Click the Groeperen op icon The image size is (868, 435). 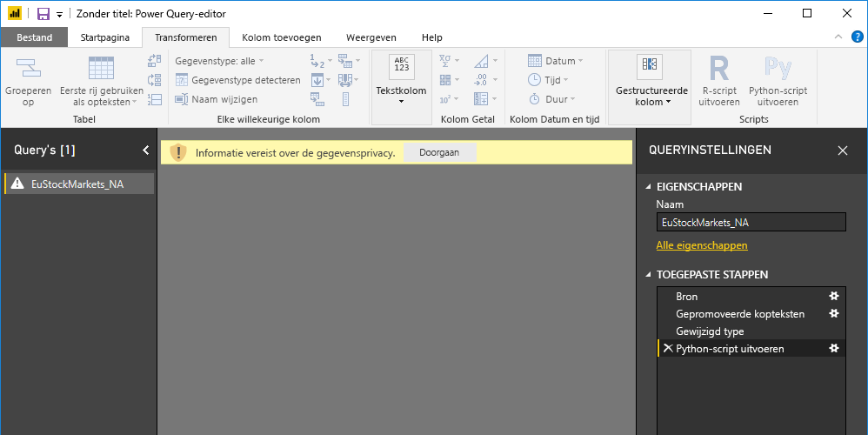(x=28, y=68)
